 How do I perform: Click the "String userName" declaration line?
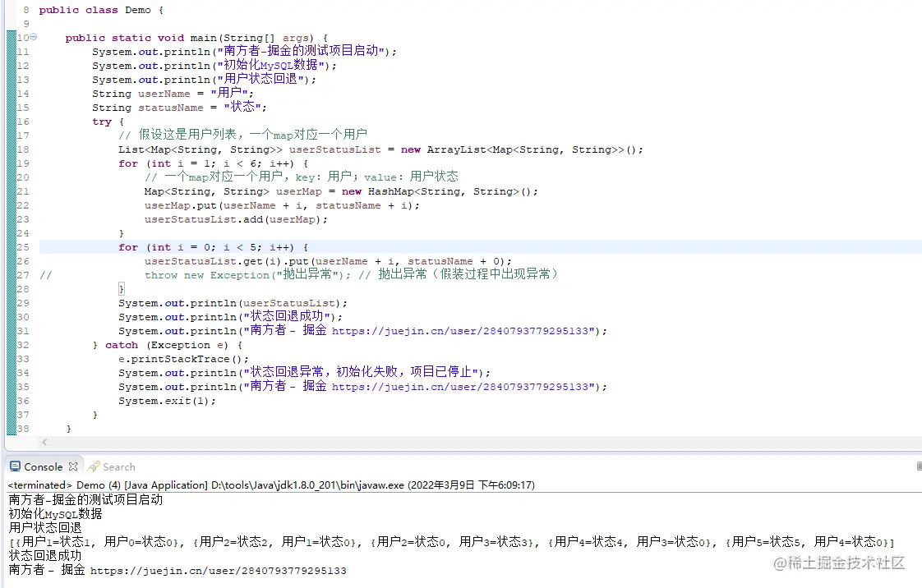click(x=173, y=94)
